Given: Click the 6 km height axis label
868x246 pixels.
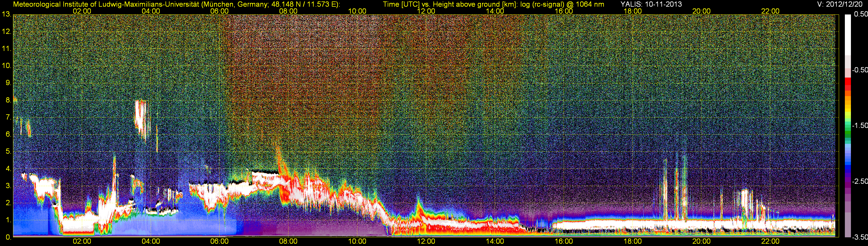Looking at the screenshot, I should (x=8, y=135).
